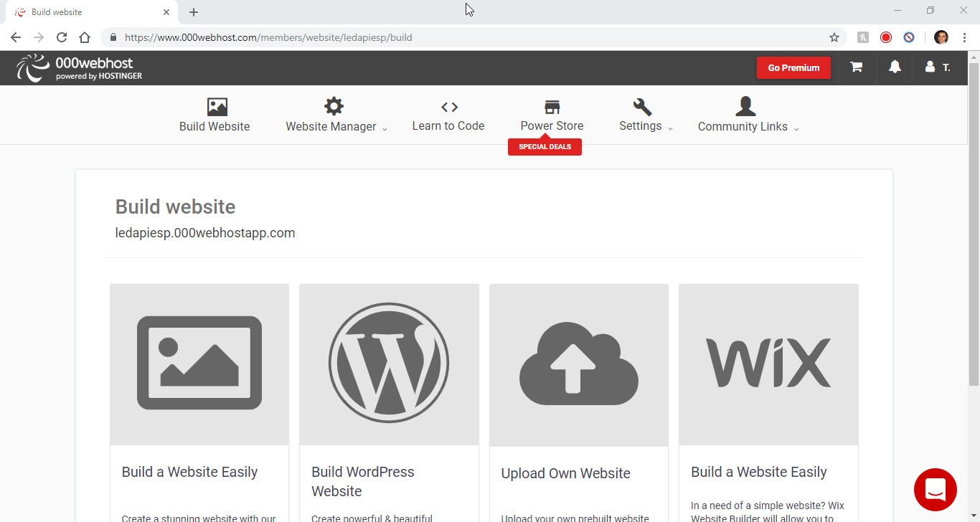Click the 000webhost logo
This screenshot has width=980, height=522.
point(77,67)
